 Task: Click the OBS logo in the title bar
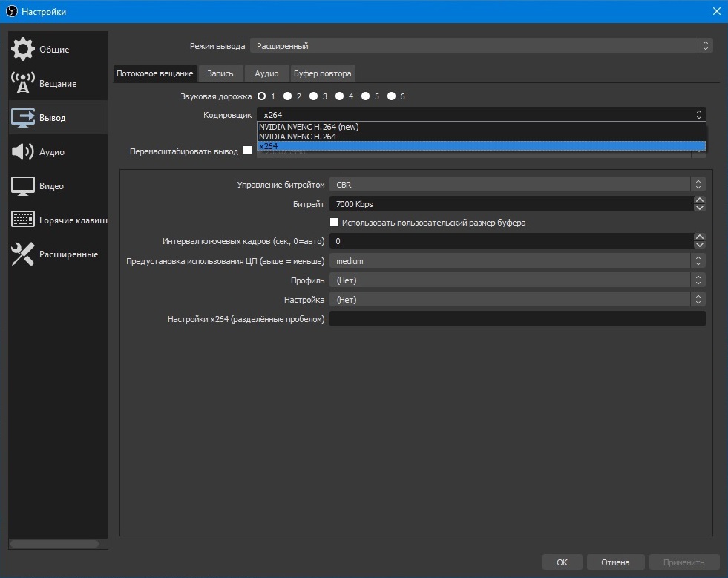click(12, 11)
